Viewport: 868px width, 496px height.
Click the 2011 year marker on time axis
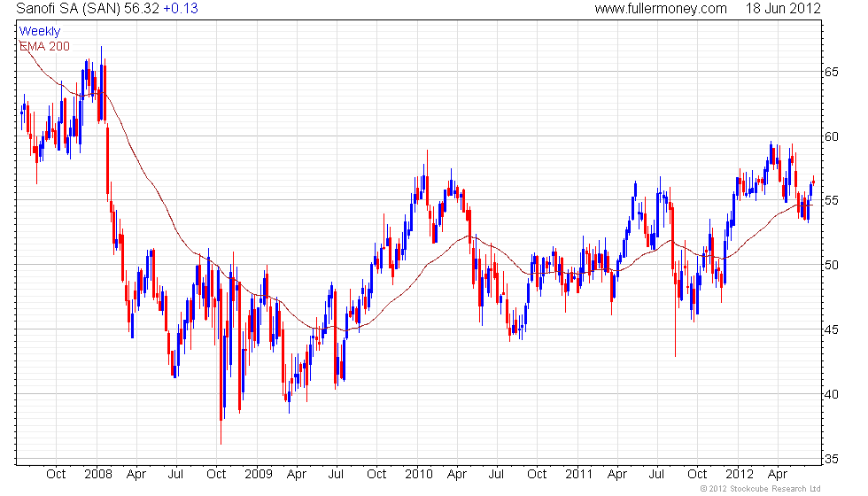pyautogui.click(x=579, y=474)
